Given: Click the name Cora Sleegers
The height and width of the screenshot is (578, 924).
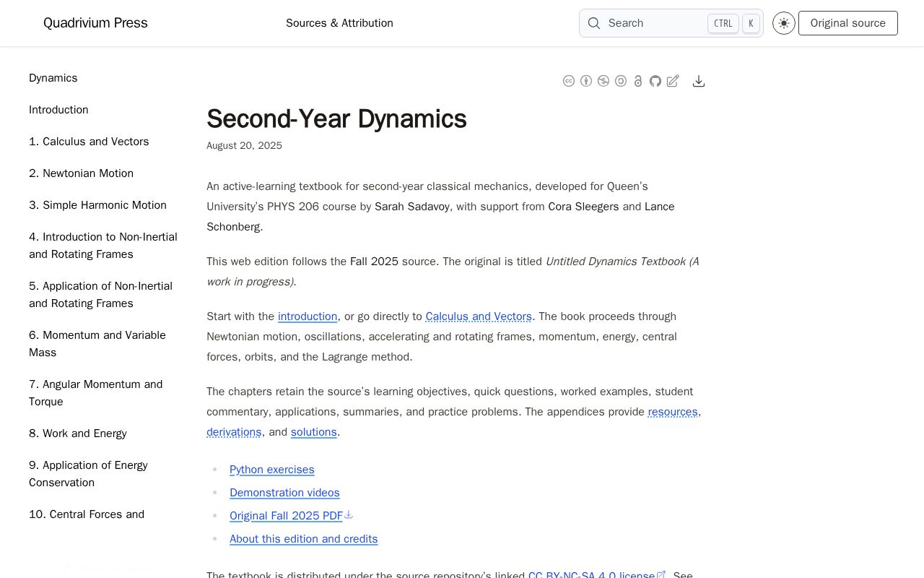Looking at the screenshot, I should coord(583,207).
